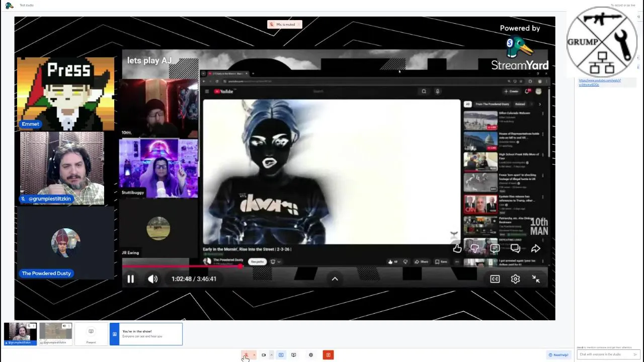644x362 pixels.
Task: Open options for Dillon Colorado Webcam video
Action: (x=542, y=114)
